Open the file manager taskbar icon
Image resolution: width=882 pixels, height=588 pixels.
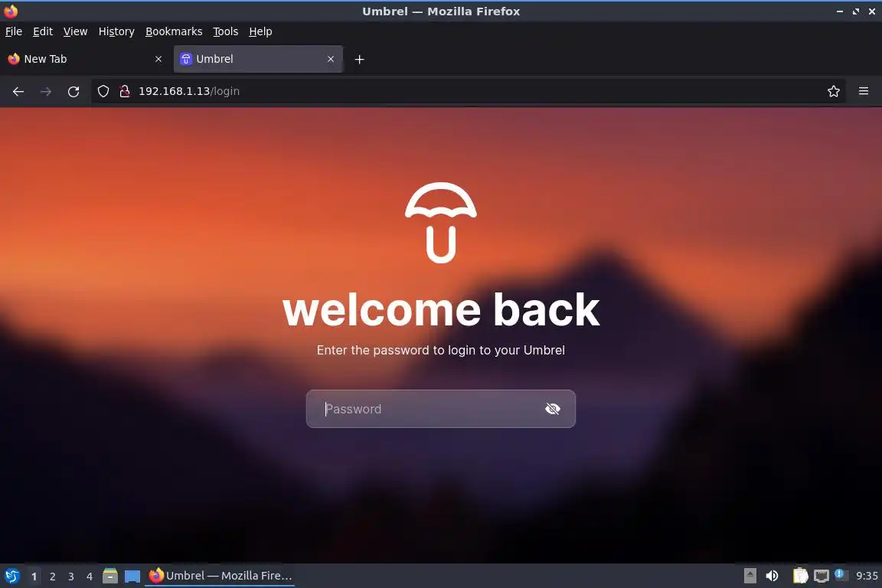click(x=110, y=576)
